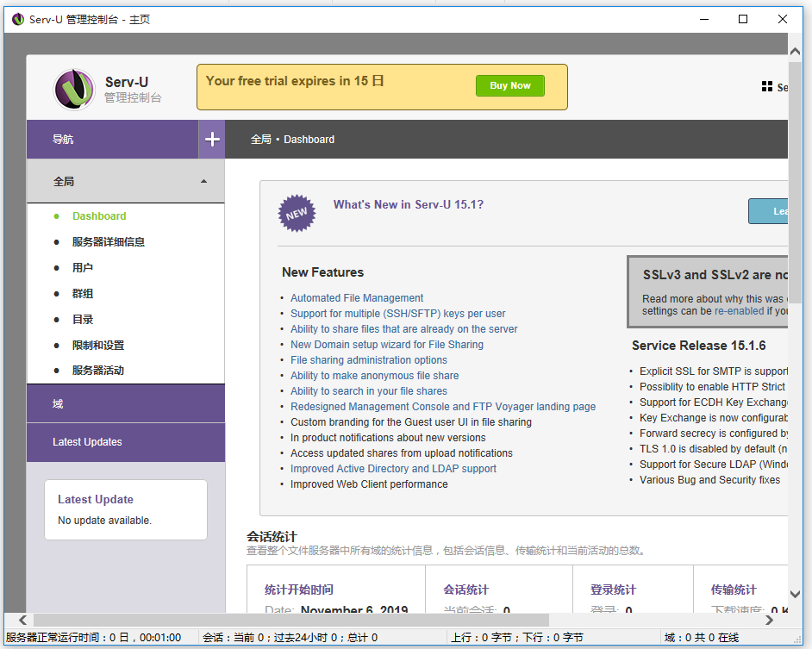
Task: Click the + icon to add new item
Action: (x=211, y=139)
